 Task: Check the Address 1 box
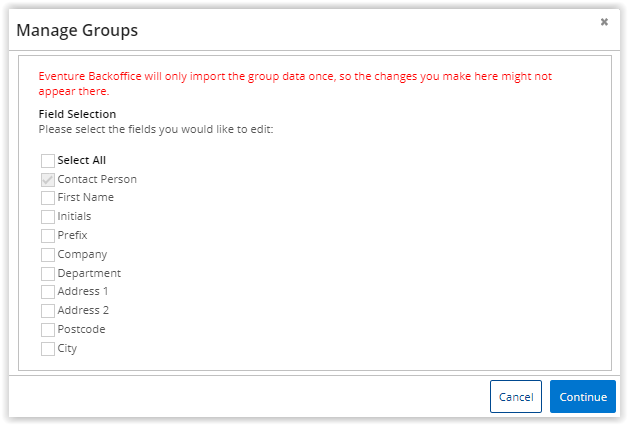coord(48,292)
